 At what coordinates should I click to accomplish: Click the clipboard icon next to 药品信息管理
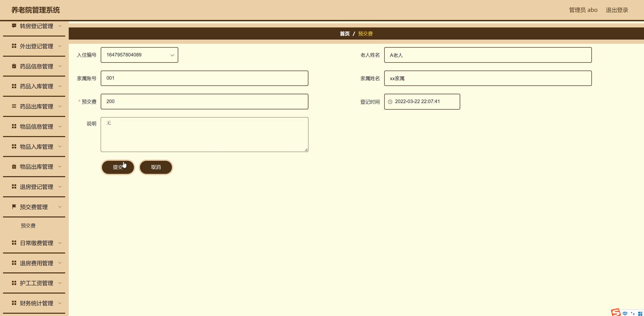[x=14, y=66]
